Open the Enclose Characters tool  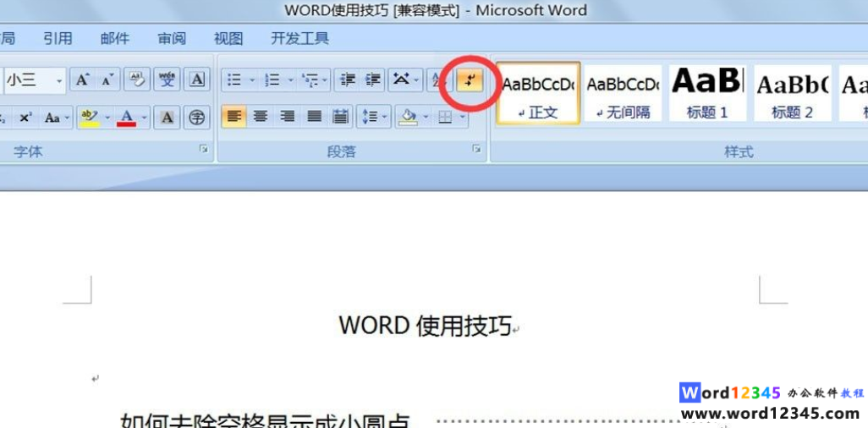tap(196, 118)
